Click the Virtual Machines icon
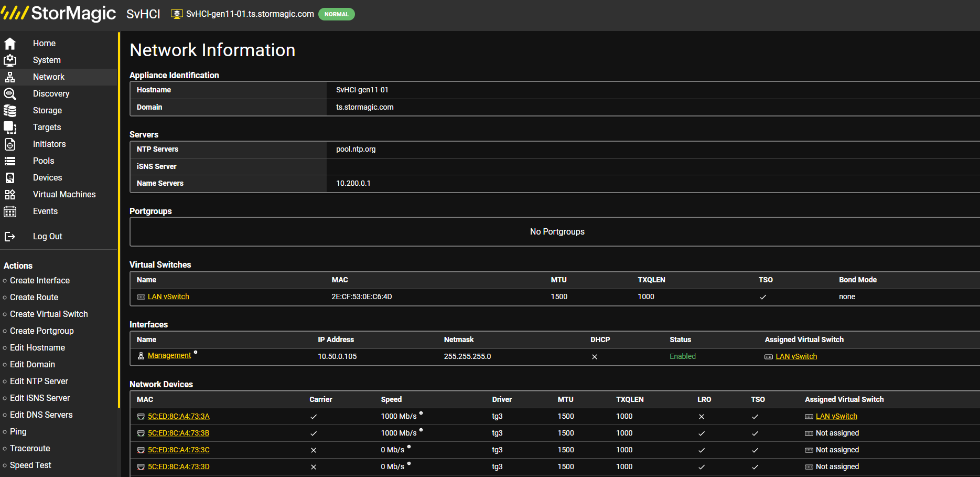The width and height of the screenshot is (980, 477). click(x=10, y=195)
